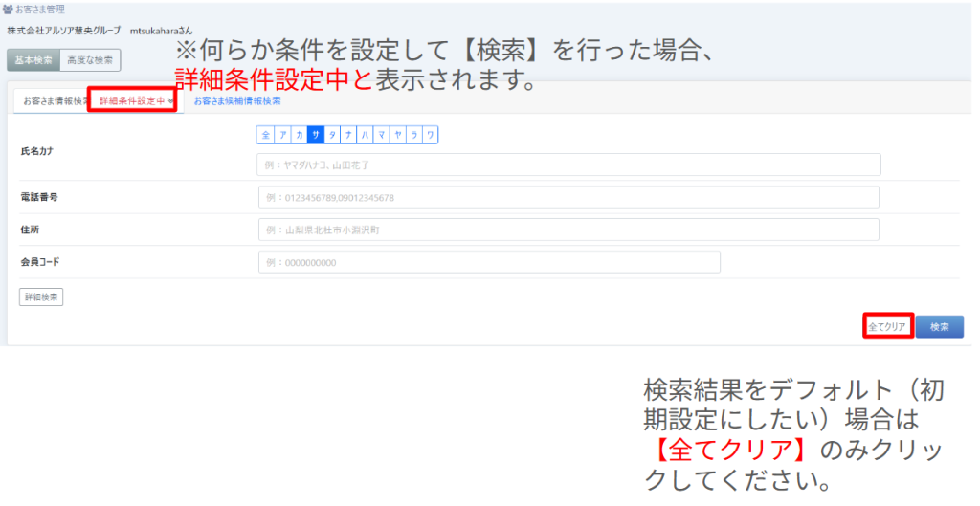Viewport: 980px width, 506px height.
Task: Select the 全 kana filter
Action: click(x=266, y=135)
